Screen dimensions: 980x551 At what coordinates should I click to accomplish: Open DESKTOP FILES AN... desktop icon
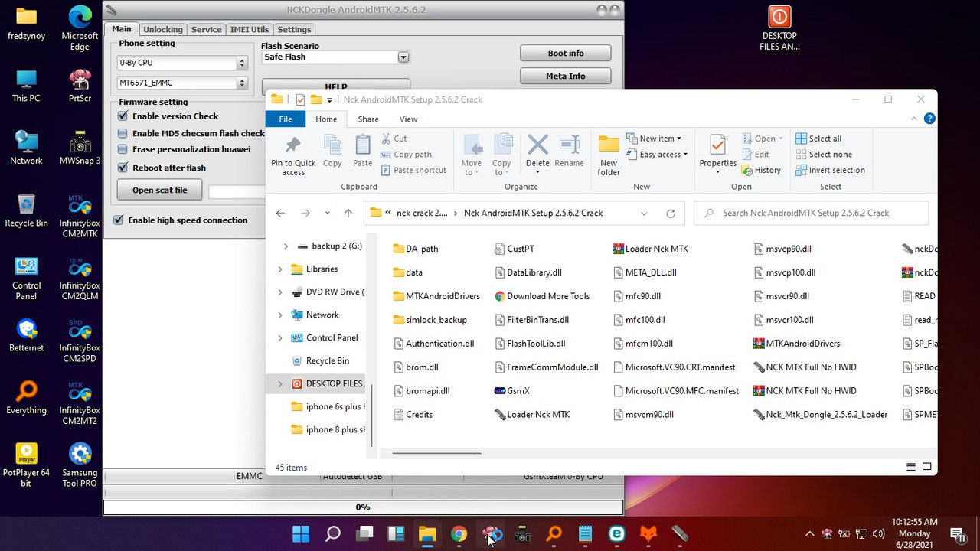pos(779,28)
